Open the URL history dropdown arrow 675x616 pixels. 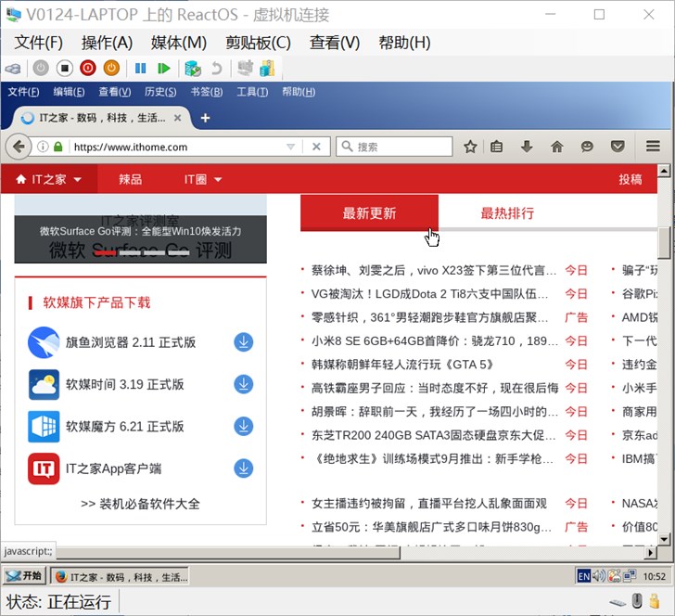click(290, 147)
